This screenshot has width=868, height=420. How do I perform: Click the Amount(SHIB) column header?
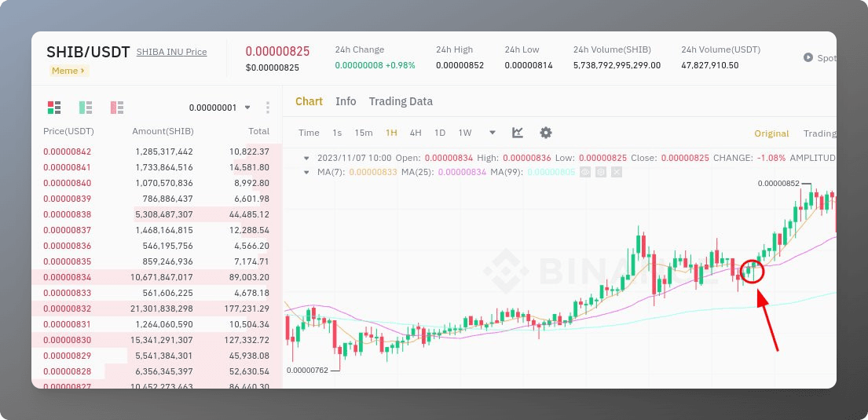pyautogui.click(x=163, y=131)
